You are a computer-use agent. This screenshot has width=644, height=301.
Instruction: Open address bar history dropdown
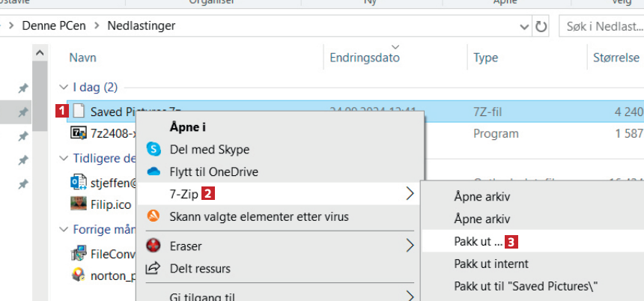524,26
